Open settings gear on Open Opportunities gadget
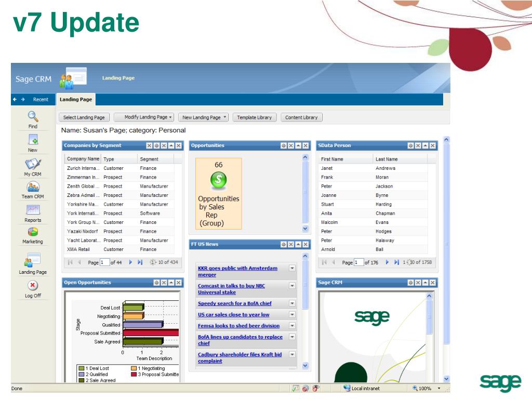Image resolution: width=532 pixels, height=399 pixels. 156,283
